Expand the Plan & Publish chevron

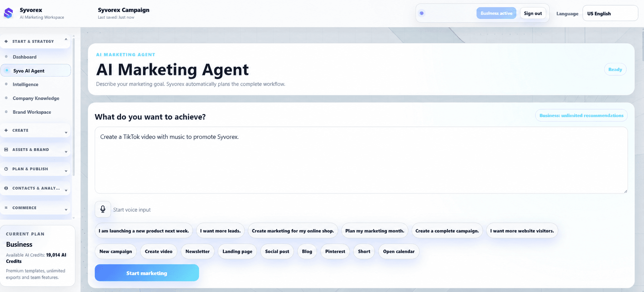click(x=66, y=171)
